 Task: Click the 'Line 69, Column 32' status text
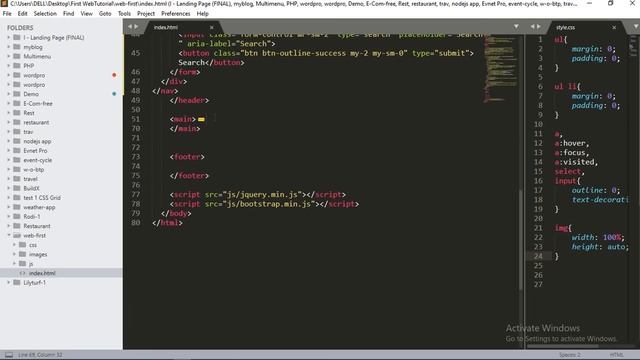40,355
